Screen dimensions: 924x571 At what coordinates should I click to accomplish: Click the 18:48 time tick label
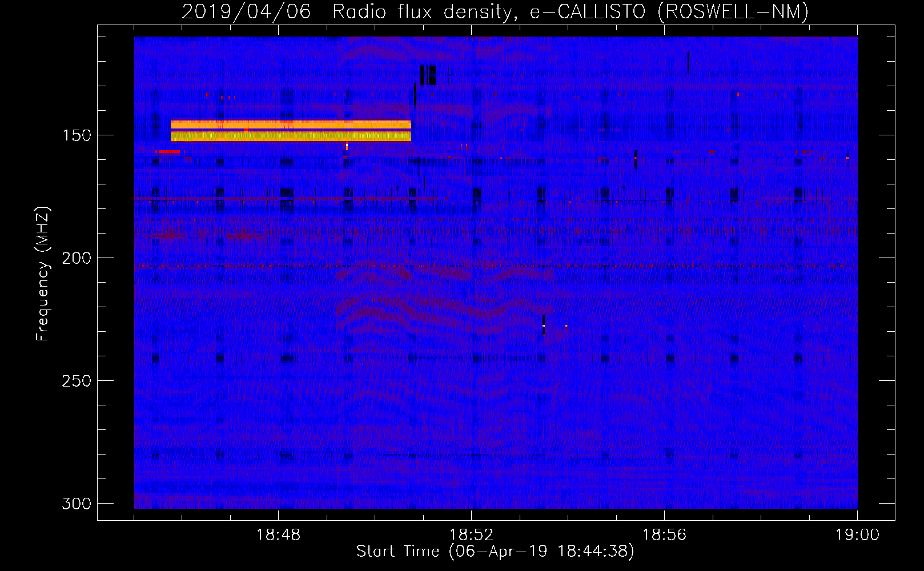pyautogui.click(x=278, y=535)
